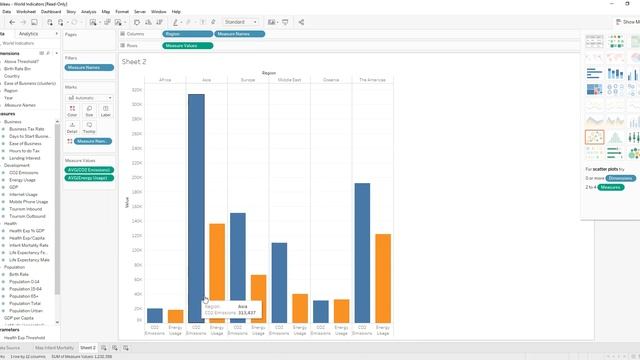Click the Fix Axes pin toolbar icon
This screenshot has width=640, height=360.
tap(213, 22)
